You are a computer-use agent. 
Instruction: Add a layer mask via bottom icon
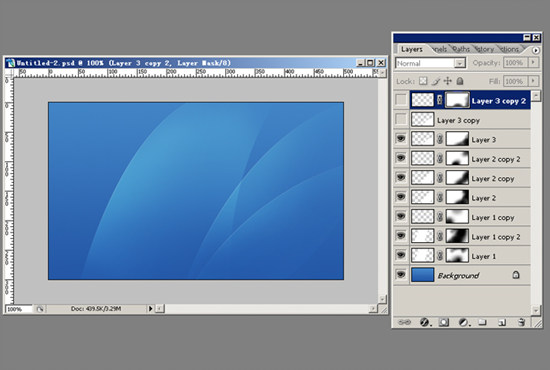coord(444,322)
